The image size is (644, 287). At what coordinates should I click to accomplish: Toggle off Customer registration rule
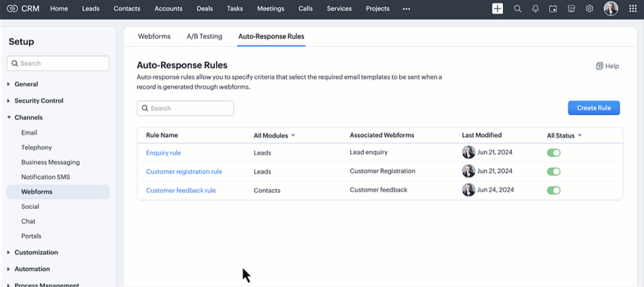[553, 171]
